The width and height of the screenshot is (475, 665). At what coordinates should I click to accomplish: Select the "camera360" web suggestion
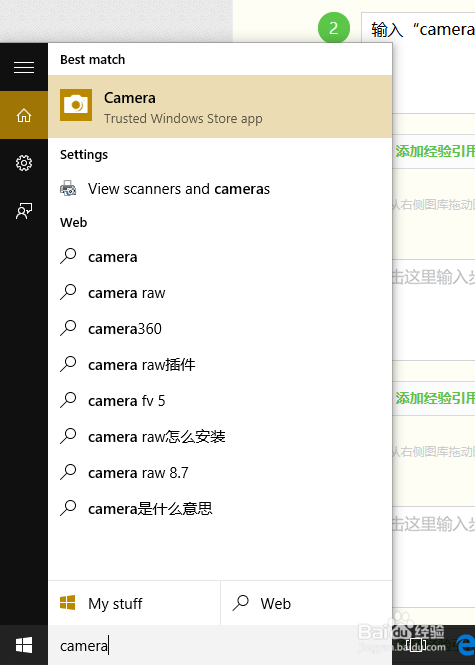pyautogui.click(x=220, y=329)
